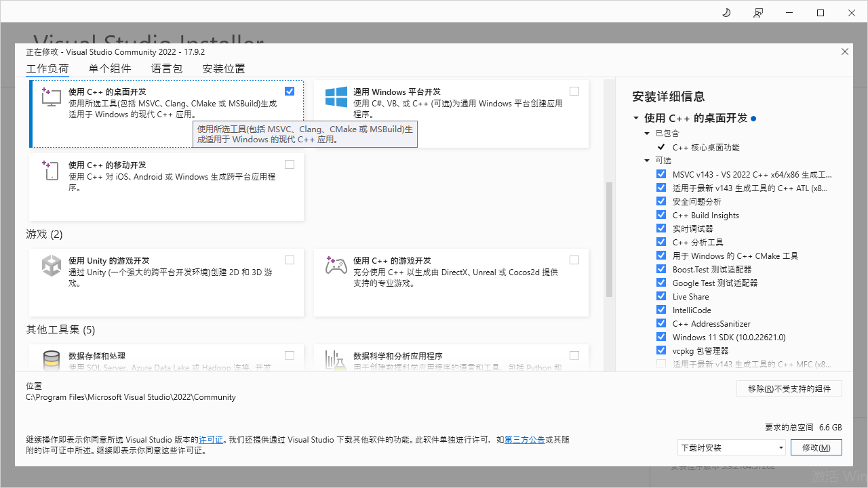Check the 数据存储和处理 workload checkbox
Viewport: 868px width, 488px height.
point(290,355)
